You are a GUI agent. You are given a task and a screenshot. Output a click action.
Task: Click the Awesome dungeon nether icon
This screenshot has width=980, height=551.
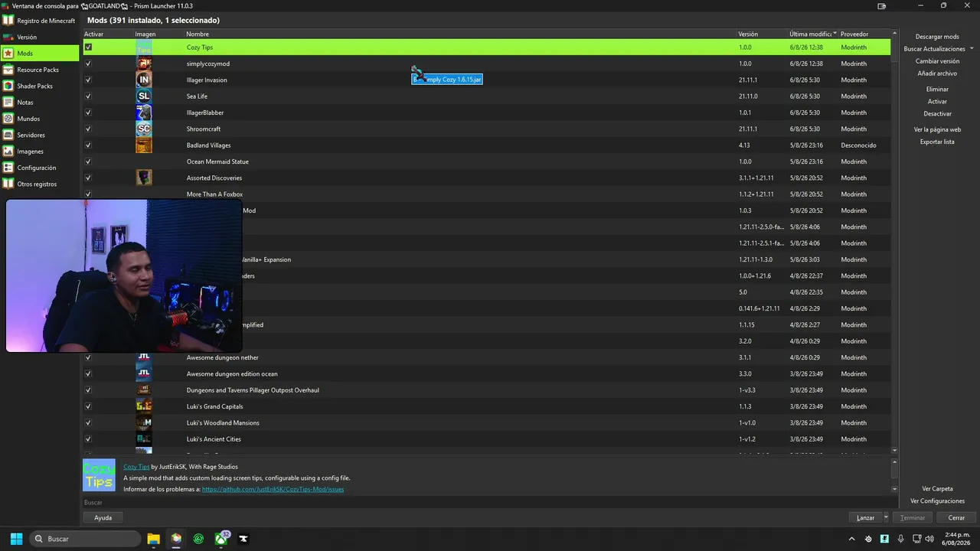coord(144,357)
